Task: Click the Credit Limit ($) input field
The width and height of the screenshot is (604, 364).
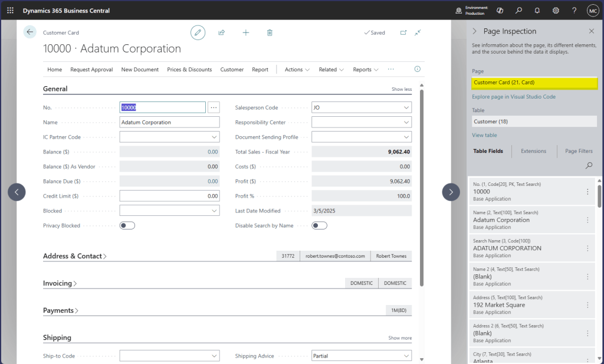Action: tap(169, 196)
